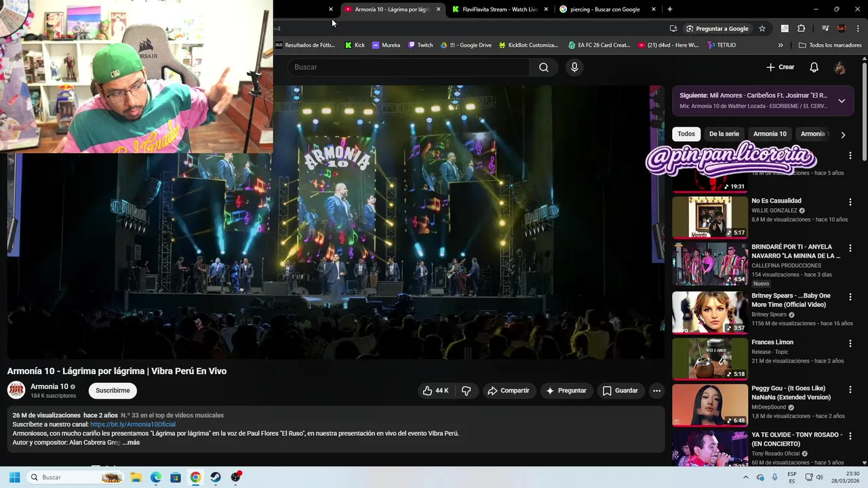Click the Compartir share button
Viewport: 868px width, 488px height.
tap(509, 390)
